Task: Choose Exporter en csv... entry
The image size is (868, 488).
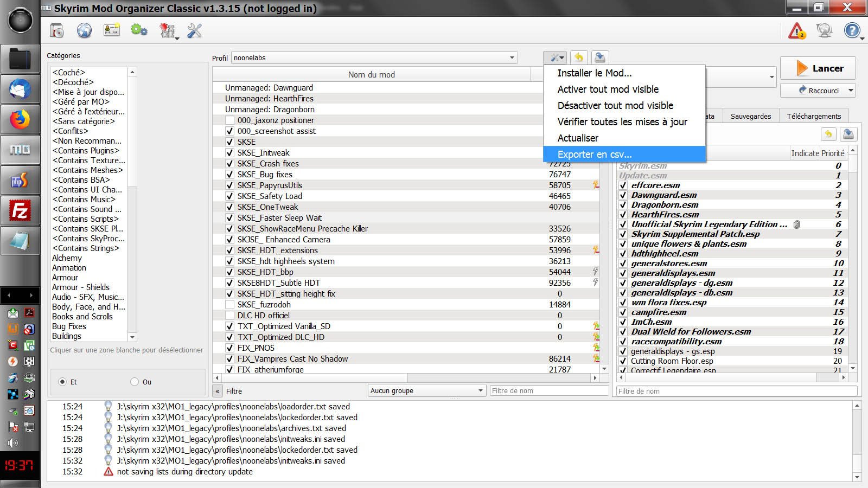Action: [624, 155]
